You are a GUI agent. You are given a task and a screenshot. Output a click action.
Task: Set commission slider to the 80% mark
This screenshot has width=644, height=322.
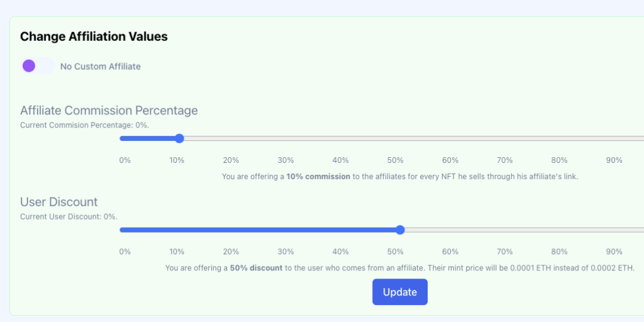565,138
